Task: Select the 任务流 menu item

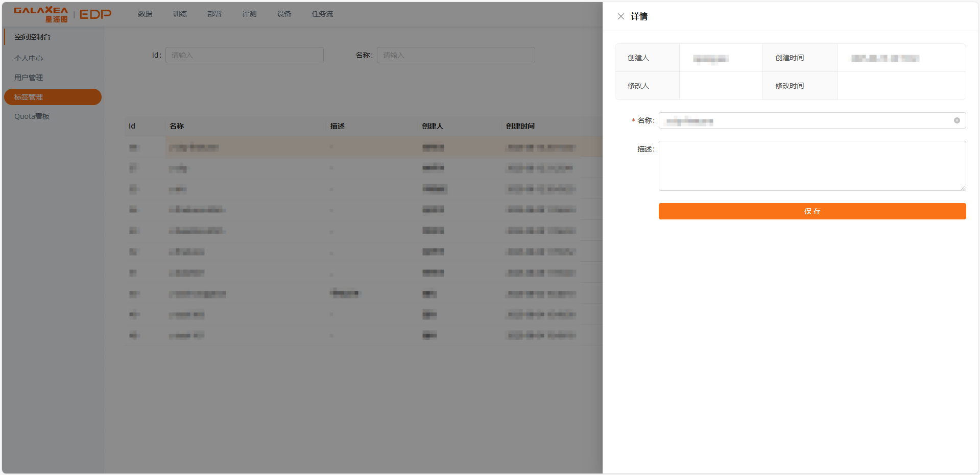Action: 322,14
